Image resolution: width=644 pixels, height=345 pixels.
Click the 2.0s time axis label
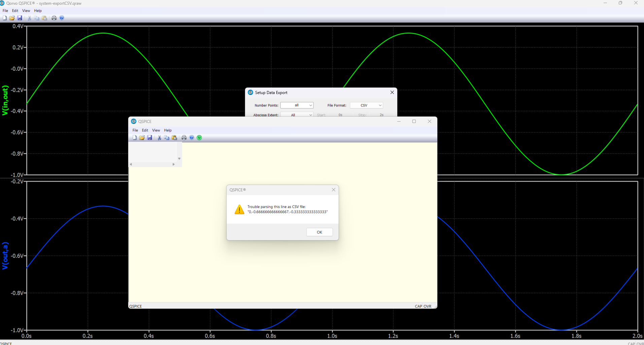pyautogui.click(x=637, y=336)
